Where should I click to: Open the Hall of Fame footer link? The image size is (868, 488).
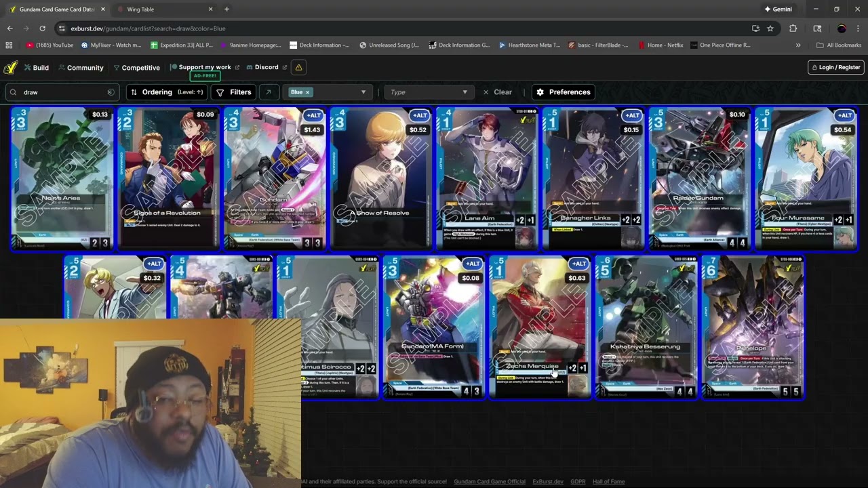608,482
